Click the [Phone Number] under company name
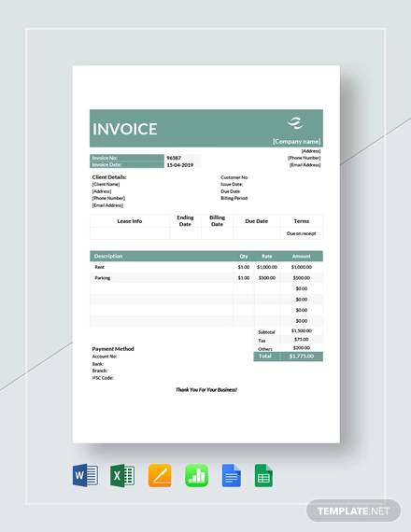The image size is (411, 532). click(x=304, y=158)
